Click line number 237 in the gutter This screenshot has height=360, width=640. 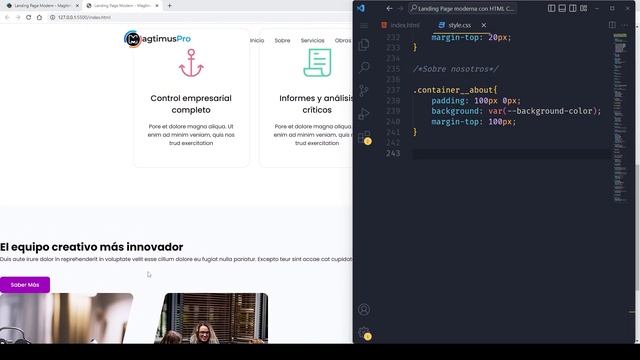pos(393,90)
